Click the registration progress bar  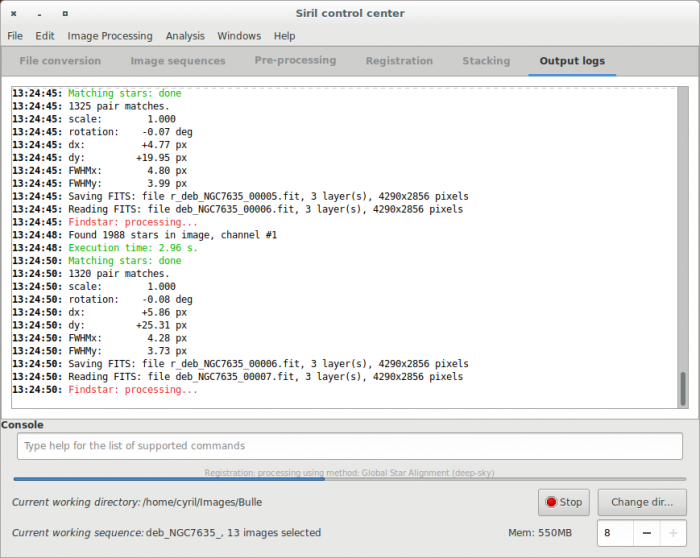350,479
